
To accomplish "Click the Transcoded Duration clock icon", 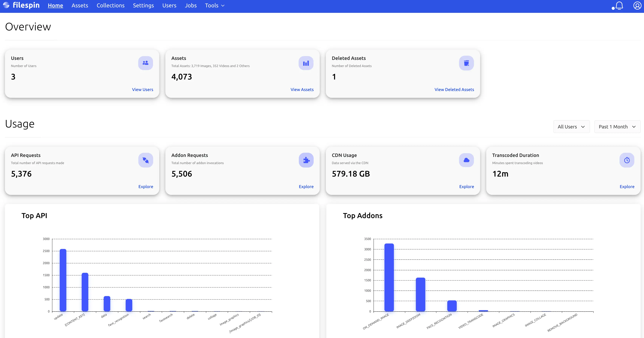I will pos(627,160).
